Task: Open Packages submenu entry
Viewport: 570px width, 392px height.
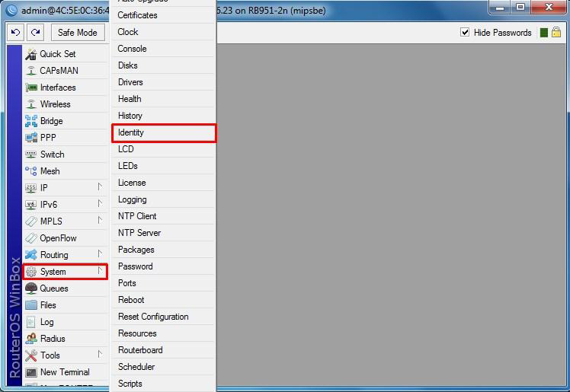Action: 162,250
